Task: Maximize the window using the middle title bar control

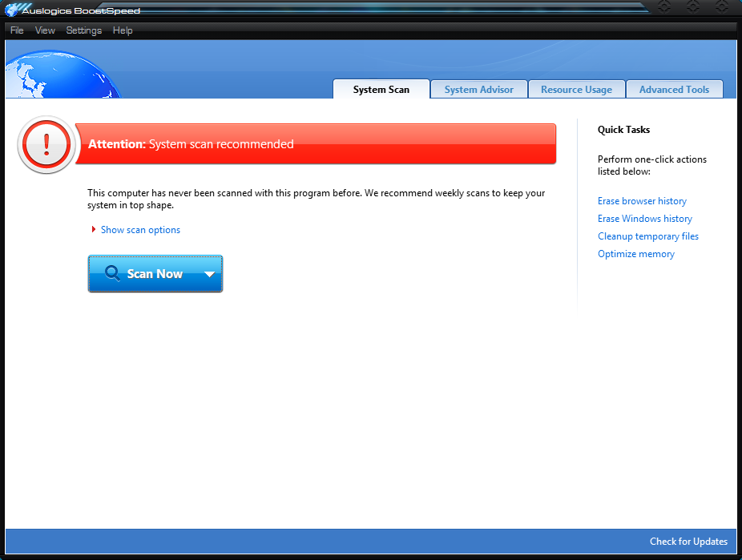Action: point(693,6)
